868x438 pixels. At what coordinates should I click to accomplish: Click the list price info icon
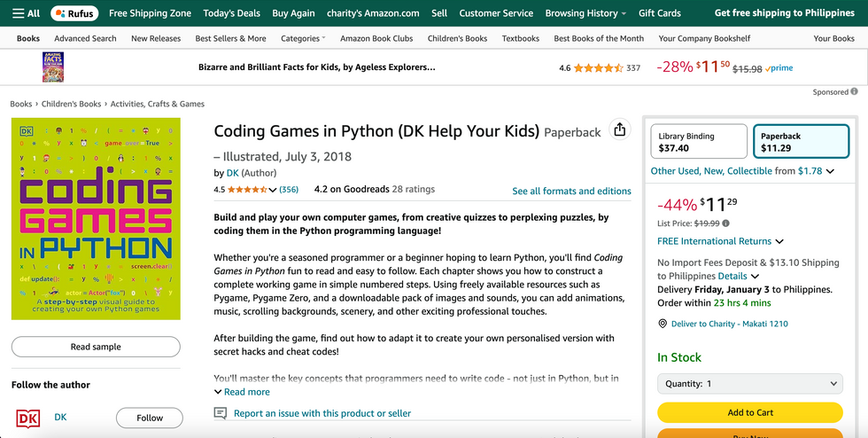tap(726, 223)
